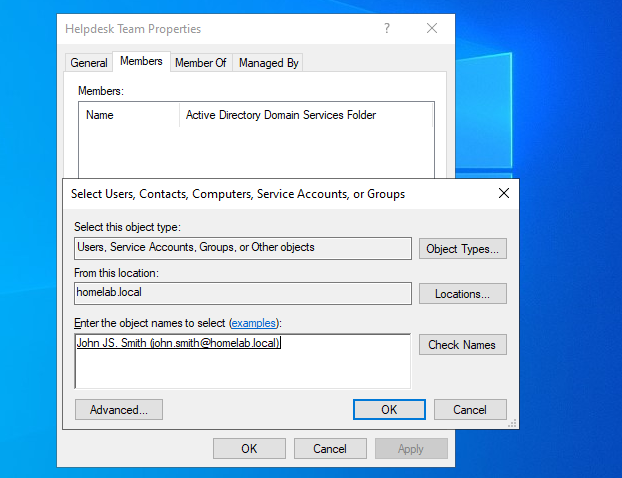This screenshot has width=622, height=478.
Task: Click the John JS. Smith entry text
Action: point(178,342)
